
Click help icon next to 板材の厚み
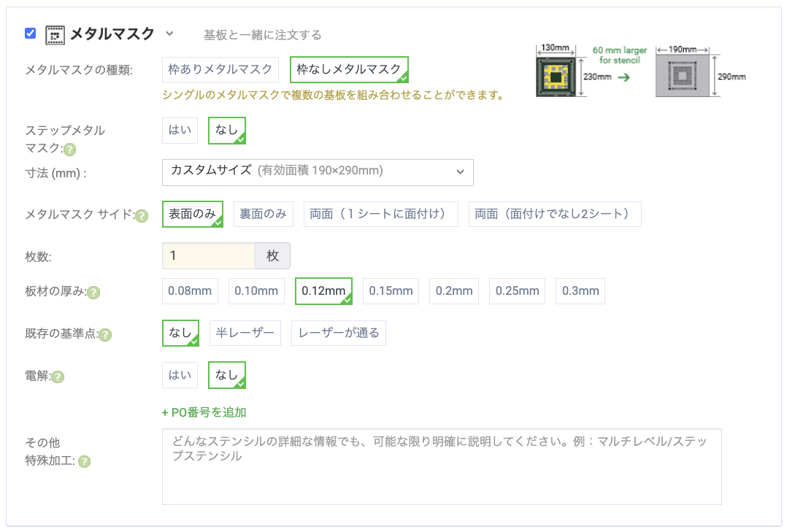click(x=93, y=292)
